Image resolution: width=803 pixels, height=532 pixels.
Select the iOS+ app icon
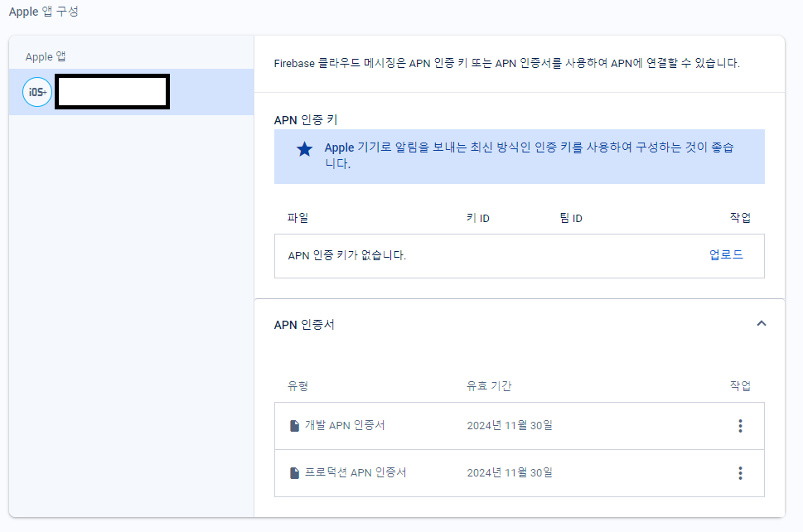pos(37,92)
